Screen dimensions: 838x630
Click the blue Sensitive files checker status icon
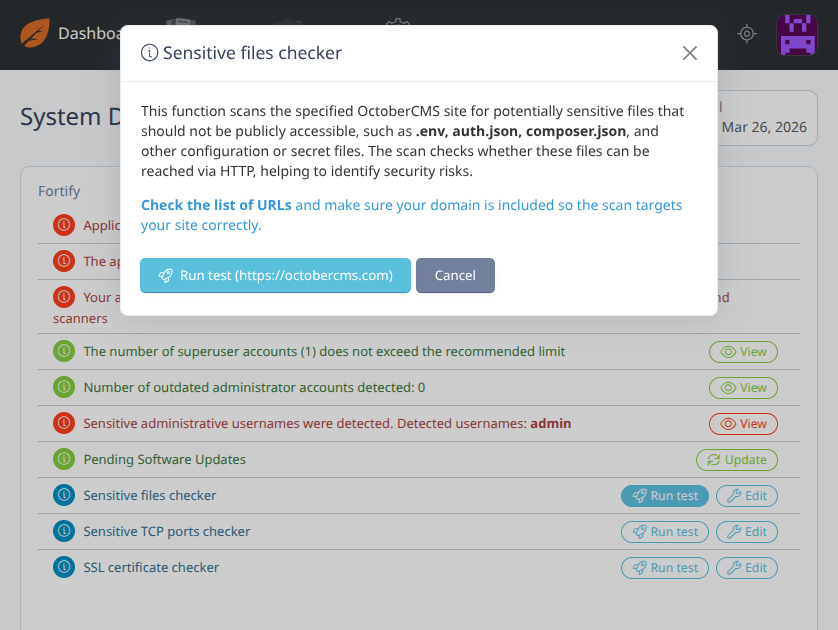pyautogui.click(x=64, y=496)
